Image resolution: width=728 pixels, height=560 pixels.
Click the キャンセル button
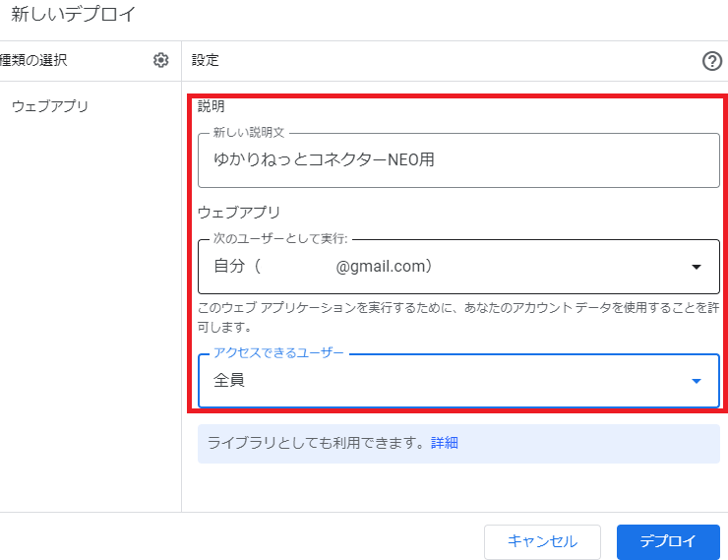coord(542,541)
